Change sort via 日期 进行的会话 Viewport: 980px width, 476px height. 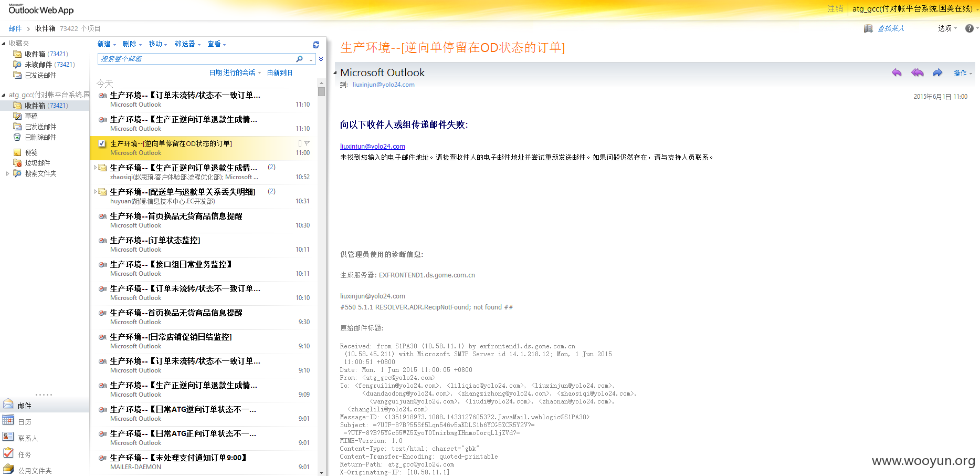click(235, 73)
